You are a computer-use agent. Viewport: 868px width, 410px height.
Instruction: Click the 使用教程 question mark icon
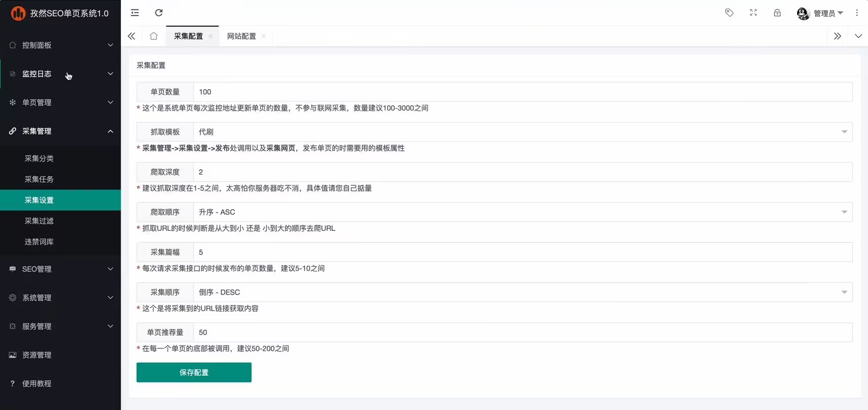13,384
